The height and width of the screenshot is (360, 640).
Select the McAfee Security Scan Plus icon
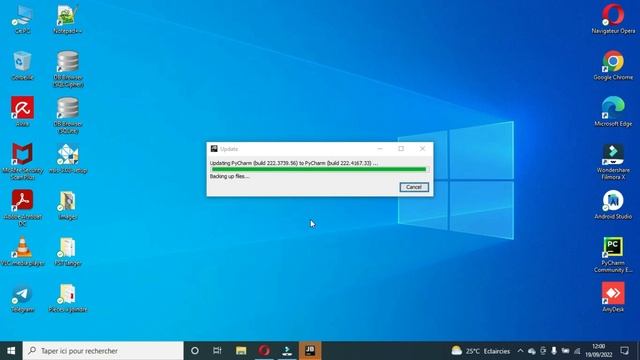22,162
